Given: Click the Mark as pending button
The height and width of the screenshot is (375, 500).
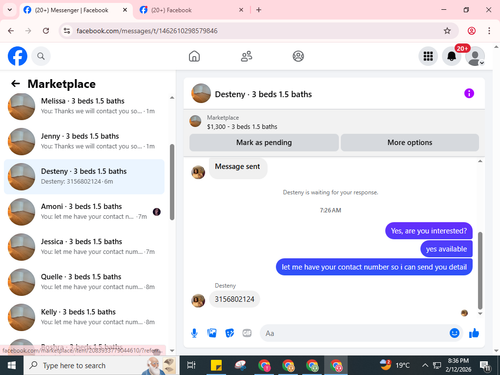Looking at the screenshot, I should point(264,143).
